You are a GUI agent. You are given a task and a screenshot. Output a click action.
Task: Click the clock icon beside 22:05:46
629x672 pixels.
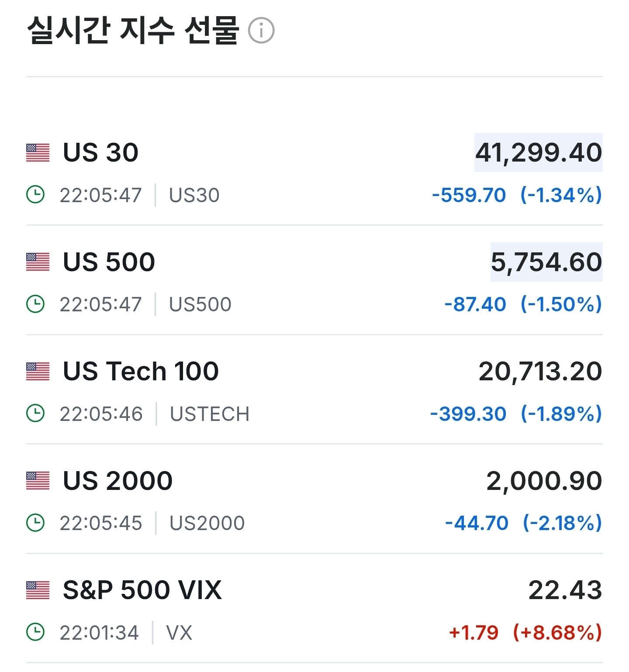click(x=35, y=414)
